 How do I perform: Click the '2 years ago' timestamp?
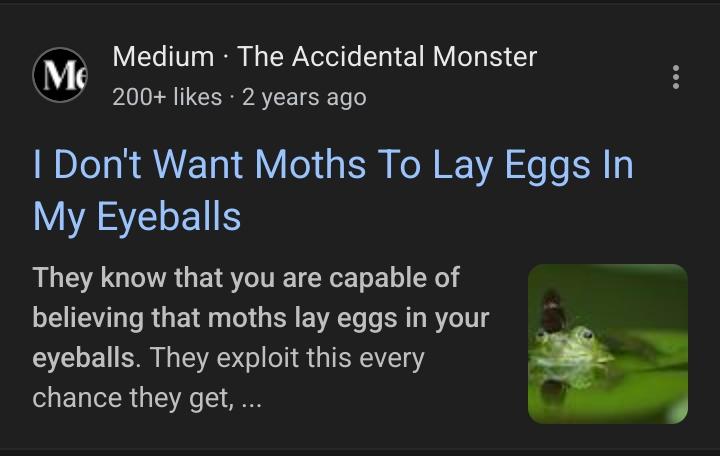(304, 97)
